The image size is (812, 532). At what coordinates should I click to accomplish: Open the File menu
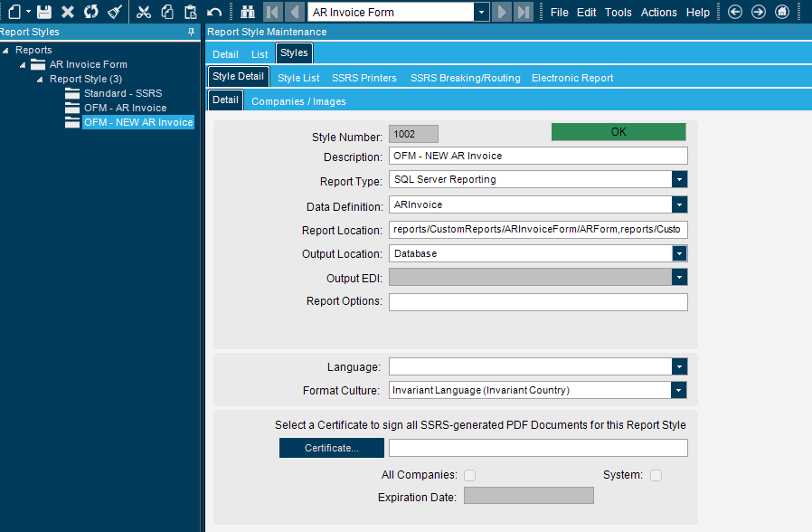coord(560,13)
